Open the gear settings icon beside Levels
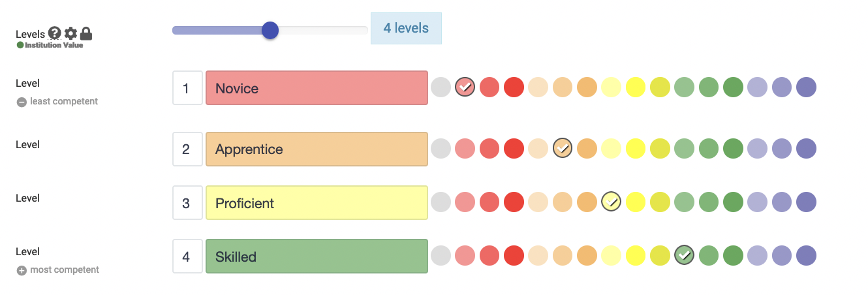Image resolution: width=868 pixels, height=295 pixels. click(x=70, y=33)
